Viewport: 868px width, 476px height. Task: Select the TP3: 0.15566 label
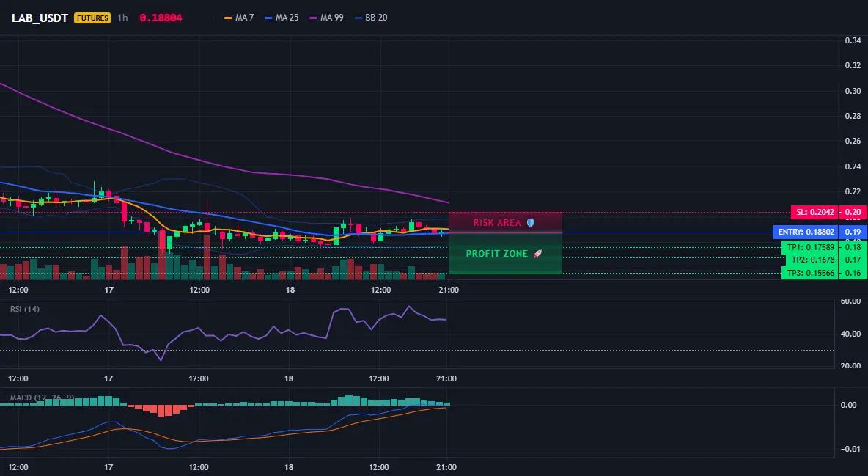click(x=810, y=273)
